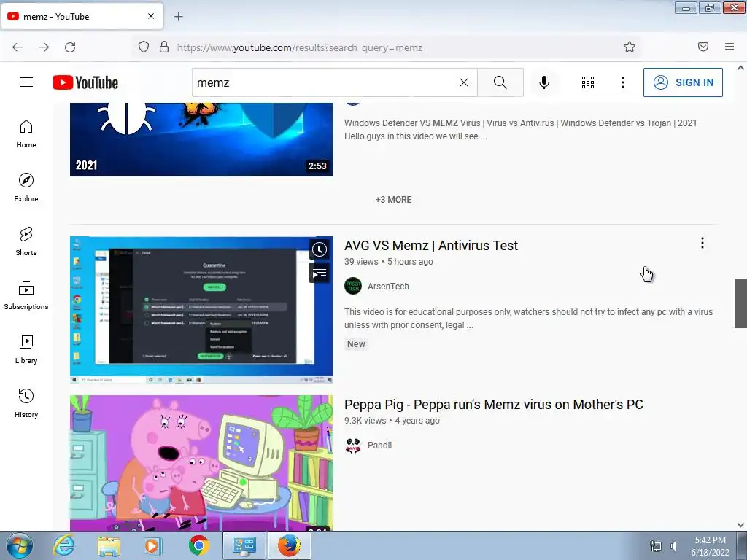Screen dimensions: 747x560
Task: Click the Control Panel taskbar button
Action: click(x=244, y=545)
